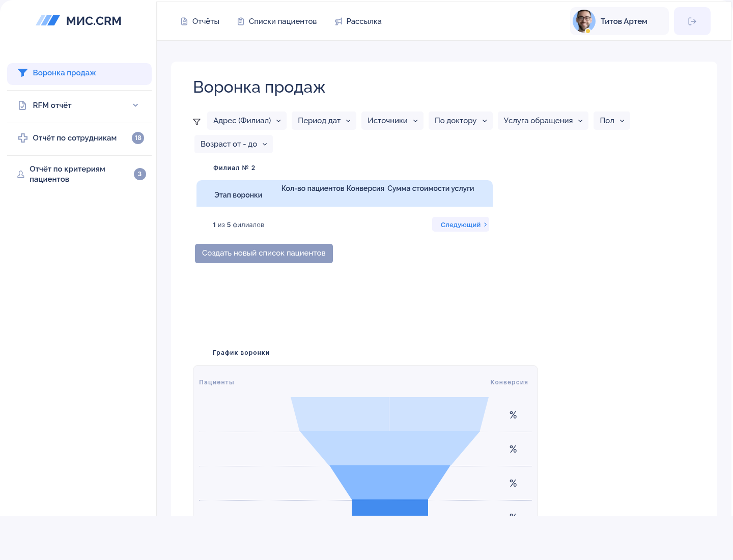Open the Пол dropdown
The width and height of the screenshot is (733, 560).
click(612, 121)
